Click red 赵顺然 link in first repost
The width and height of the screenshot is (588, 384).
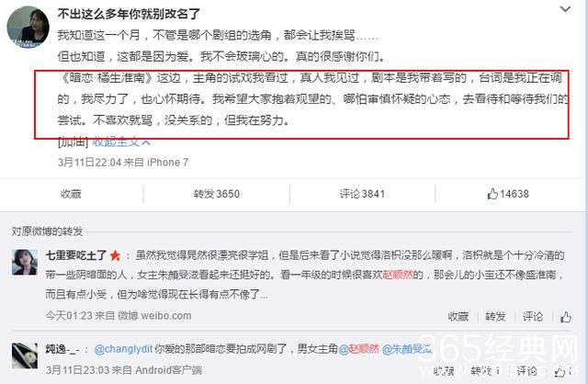398,275
